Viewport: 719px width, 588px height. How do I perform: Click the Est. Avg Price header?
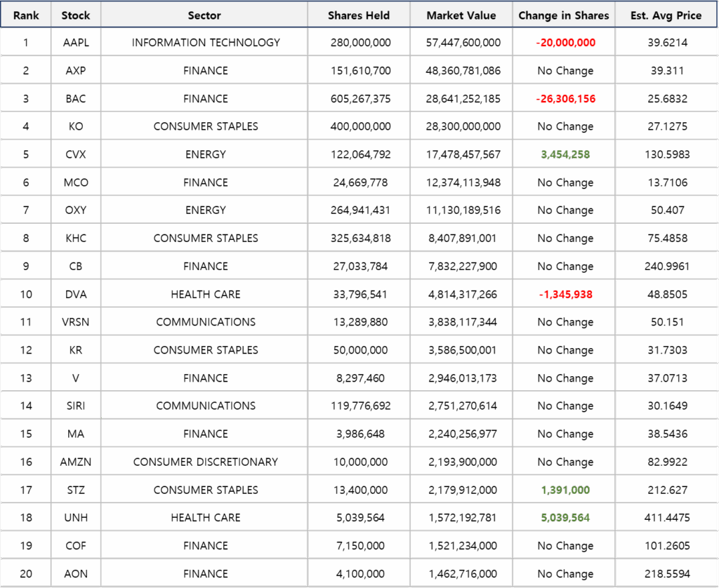point(666,15)
